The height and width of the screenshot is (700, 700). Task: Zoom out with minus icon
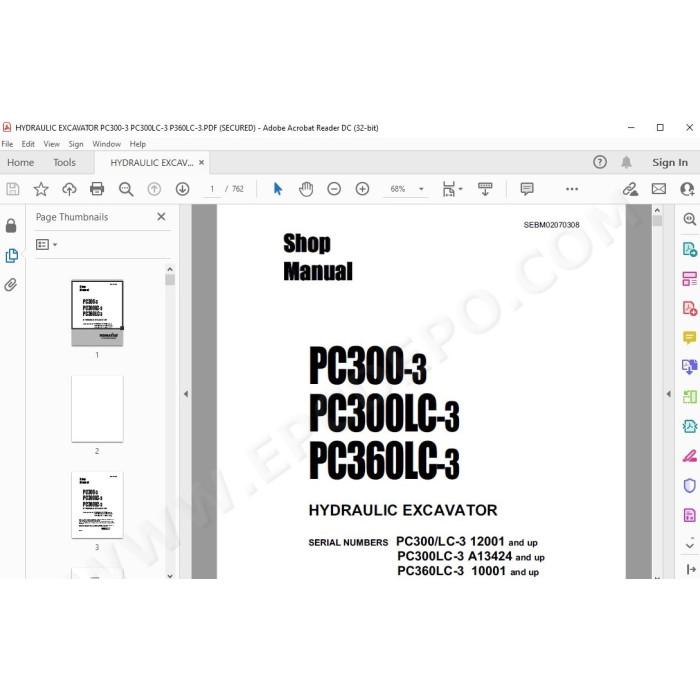click(334, 189)
